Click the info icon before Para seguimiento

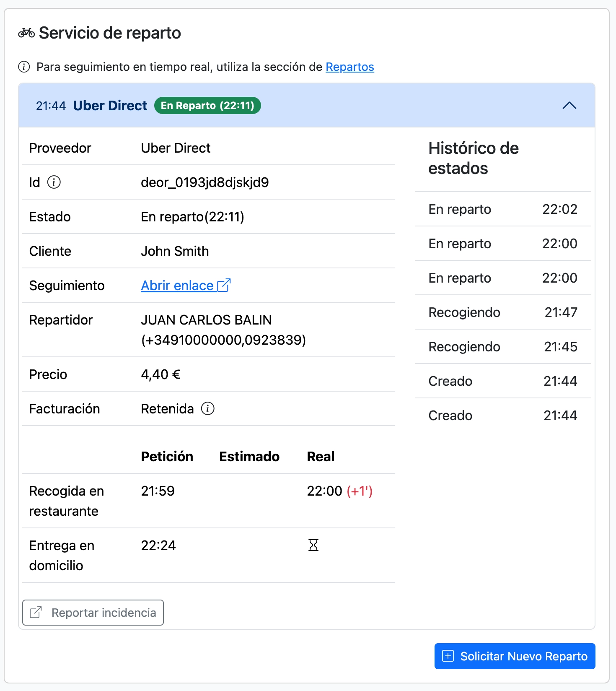point(24,67)
